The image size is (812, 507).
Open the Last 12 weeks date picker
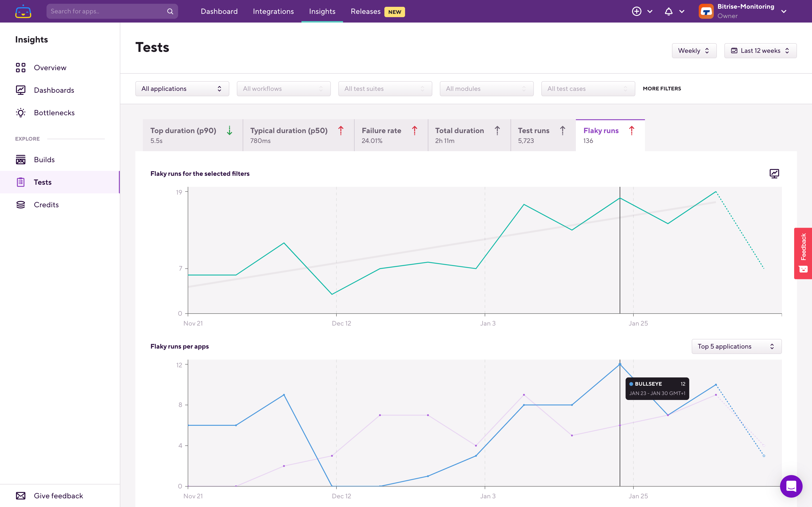[760, 51]
